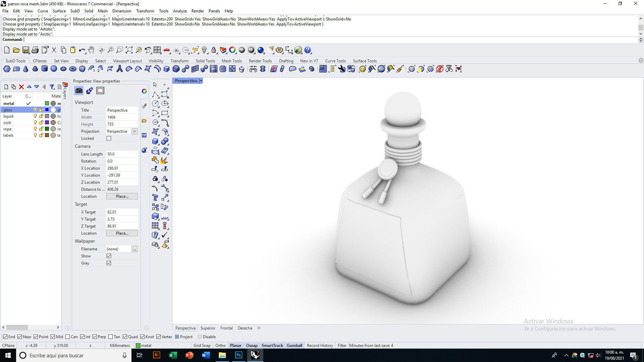
Task: Click the light bulb Hide objects icon
Action: [x=204, y=50]
